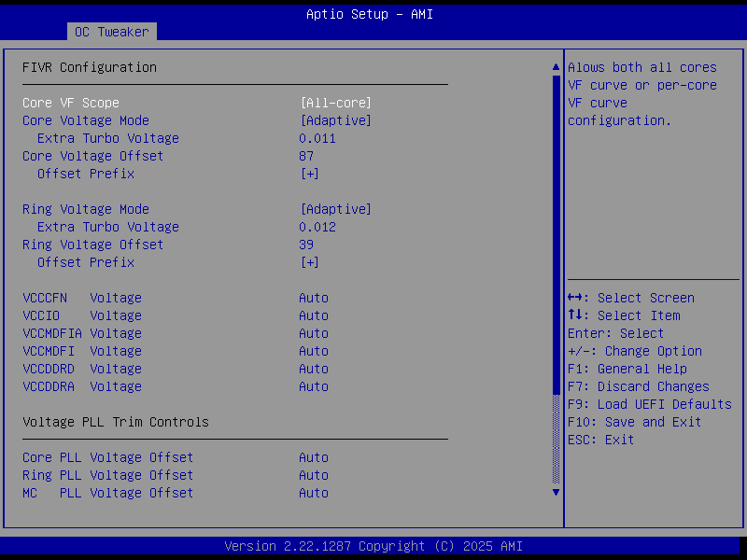
Task: Click the scrollbar down arrow
Action: point(556,493)
